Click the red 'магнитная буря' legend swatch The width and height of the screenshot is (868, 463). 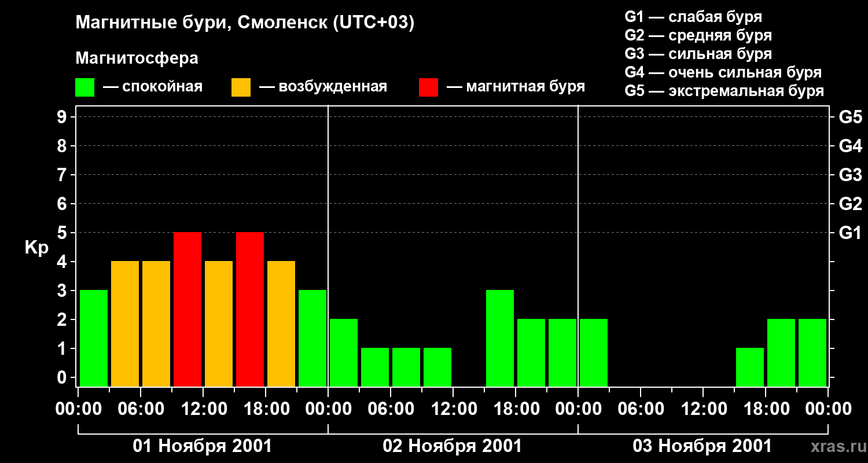click(428, 87)
